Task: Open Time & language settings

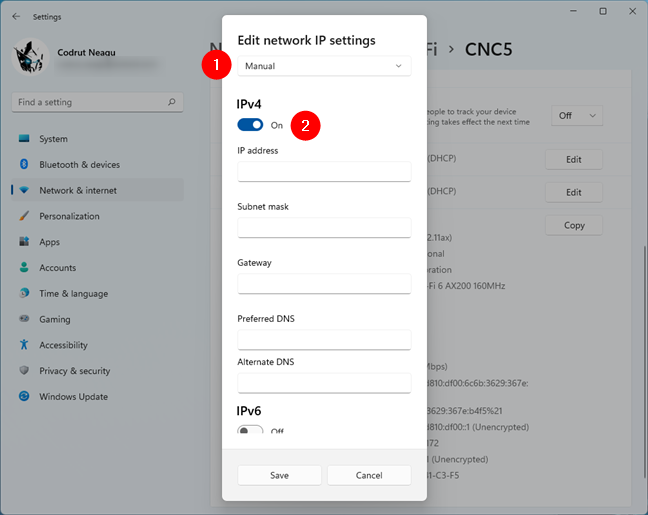Action: (x=98, y=293)
